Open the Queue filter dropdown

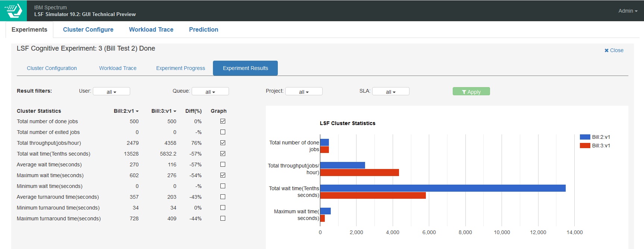point(210,92)
